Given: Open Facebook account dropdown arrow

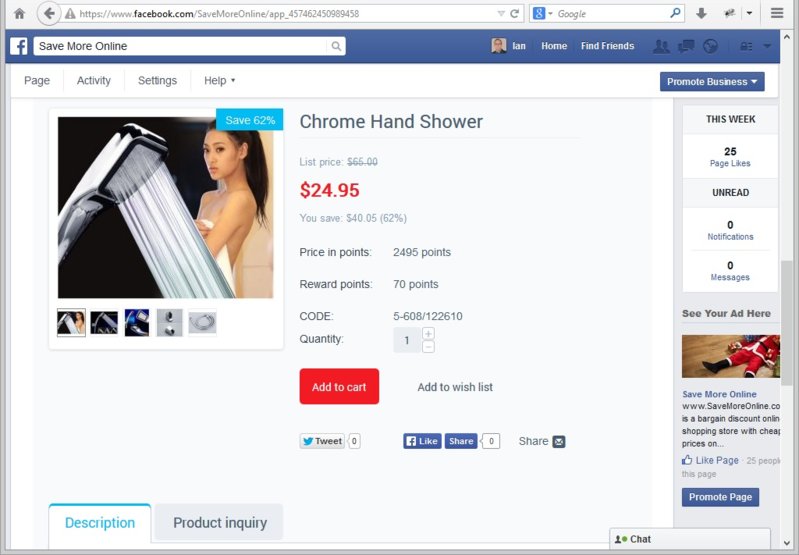Looking at the screenshot, I should coord(767,46).
